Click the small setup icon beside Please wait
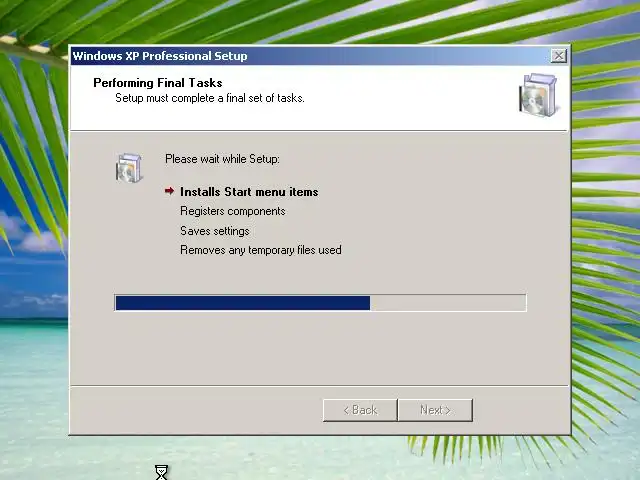This screenshot has width=640, height=480. pos(129,168)
